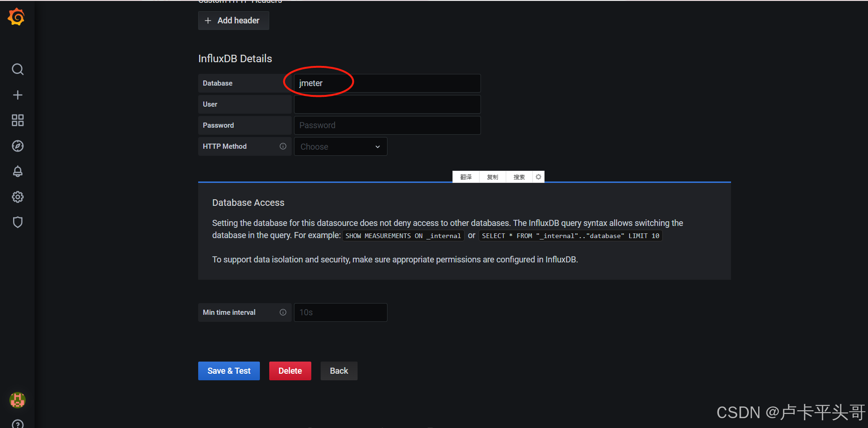Image resolution: width=868 pixels, height=428 pixels.
Task: Click the Save & Test button
Action: coord(229,371)
